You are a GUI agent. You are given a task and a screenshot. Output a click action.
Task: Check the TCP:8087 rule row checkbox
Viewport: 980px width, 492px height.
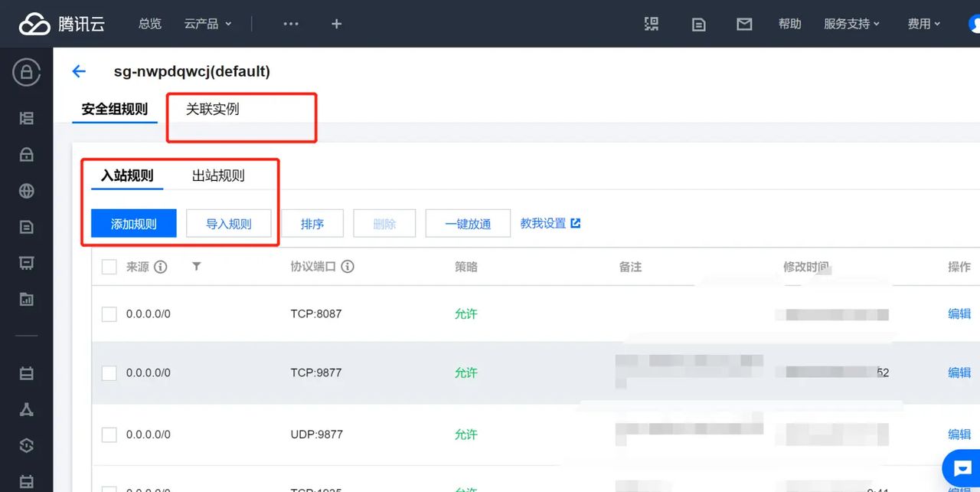point(108,313)
